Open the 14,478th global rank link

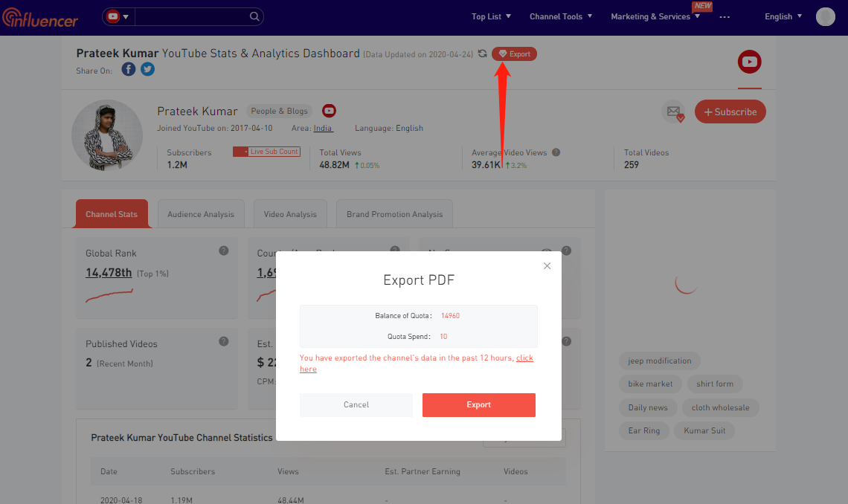pyautogui.click(x=109, y=273)
